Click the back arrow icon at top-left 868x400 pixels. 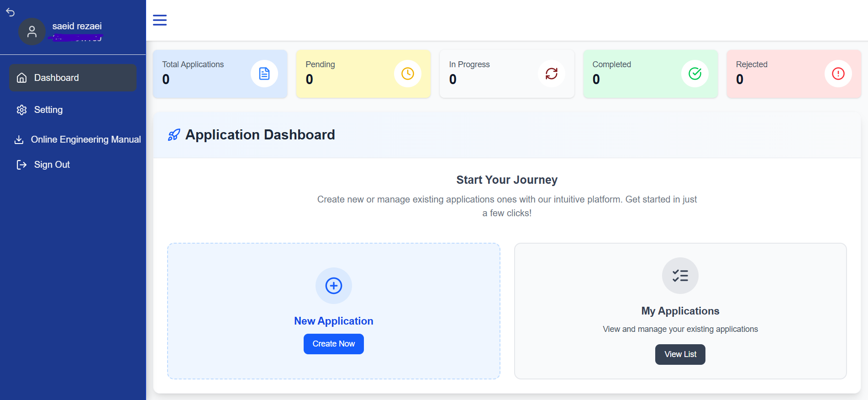[11, 12]
